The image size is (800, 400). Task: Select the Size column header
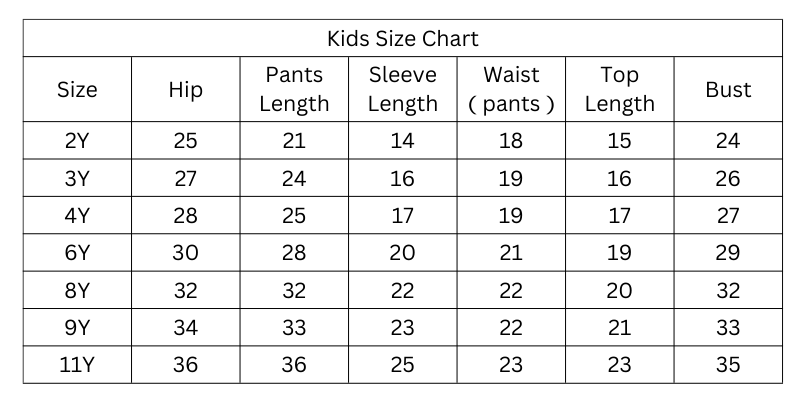coord(77,89)
